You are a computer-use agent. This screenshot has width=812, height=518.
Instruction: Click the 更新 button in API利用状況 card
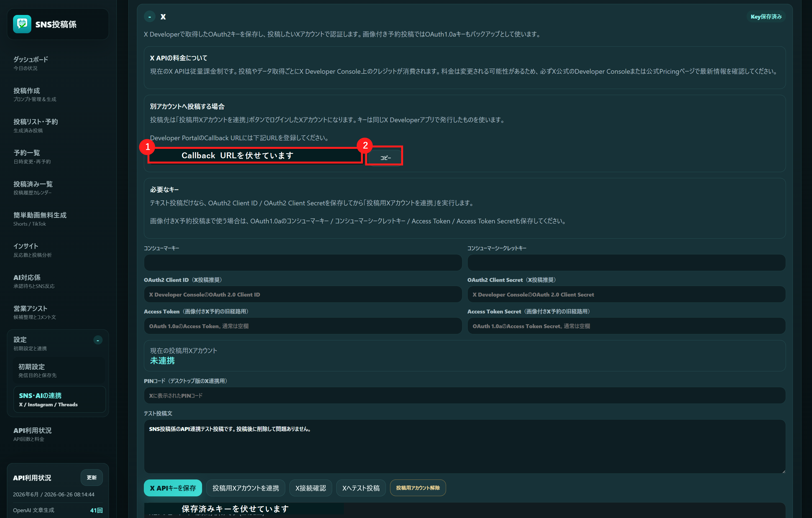point(91,477)
